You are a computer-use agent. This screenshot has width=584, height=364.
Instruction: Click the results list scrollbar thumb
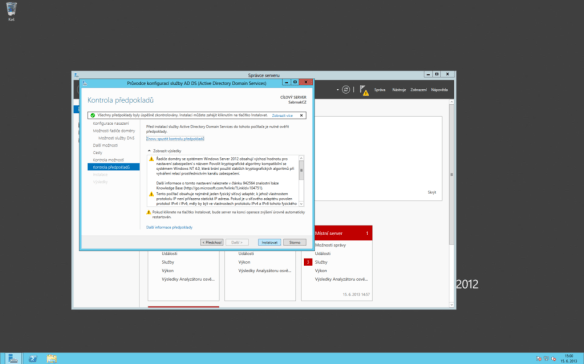[301, 170]
